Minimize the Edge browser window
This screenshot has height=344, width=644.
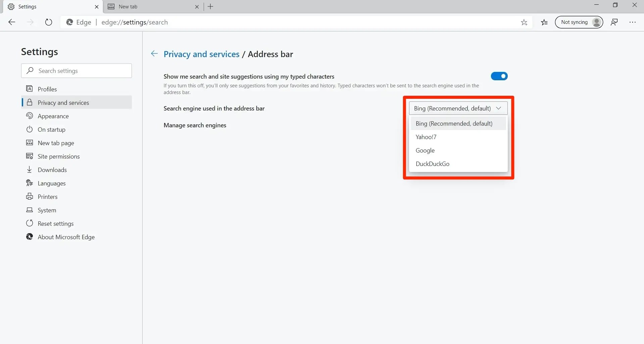coord(596,5)
